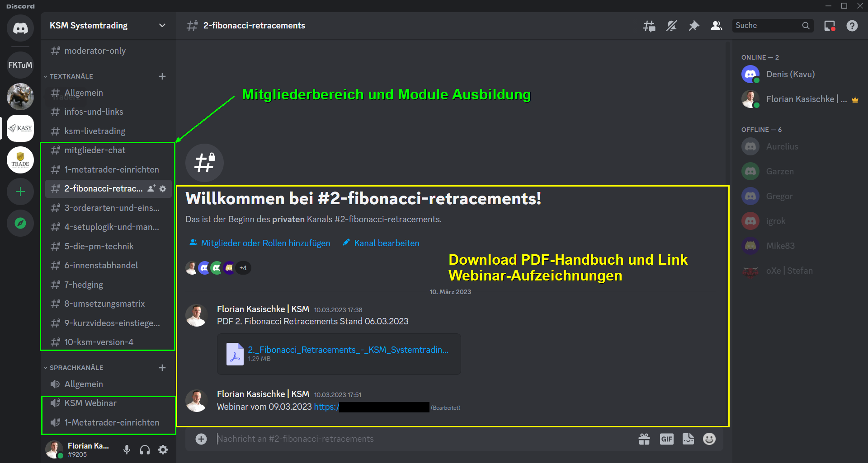This screenshot has height=463, width=868.
Task: Toggle notification settings bell icon
Action: point(671,26)
